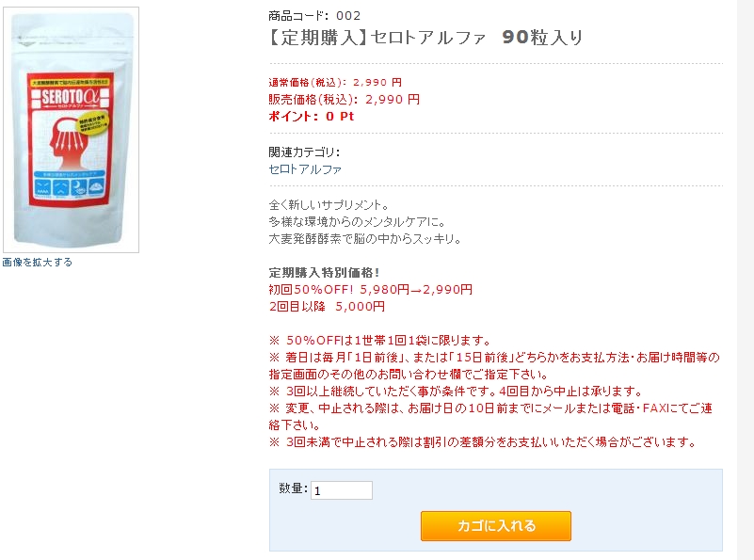Click the 販売価格(税込) 2,990円 line
Image resolution: width=754 pixels, height=560 pixels.
[x=345, y=100]
